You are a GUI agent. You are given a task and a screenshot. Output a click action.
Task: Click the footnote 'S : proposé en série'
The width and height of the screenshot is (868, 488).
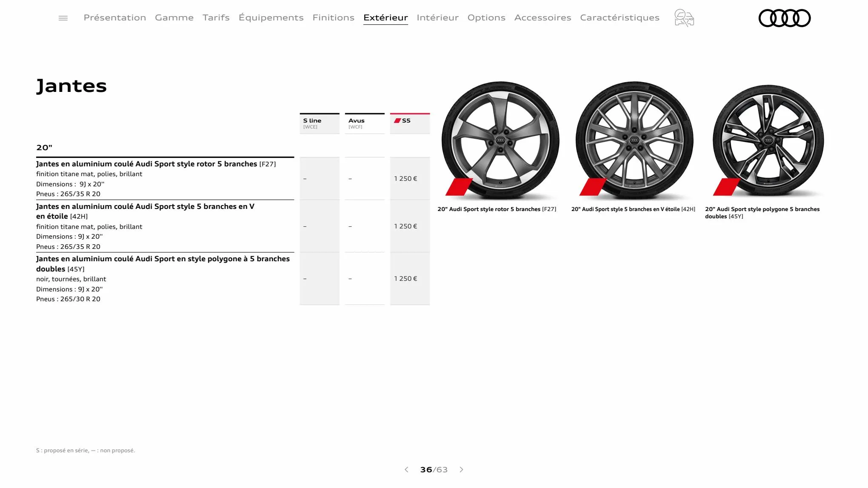86,450
